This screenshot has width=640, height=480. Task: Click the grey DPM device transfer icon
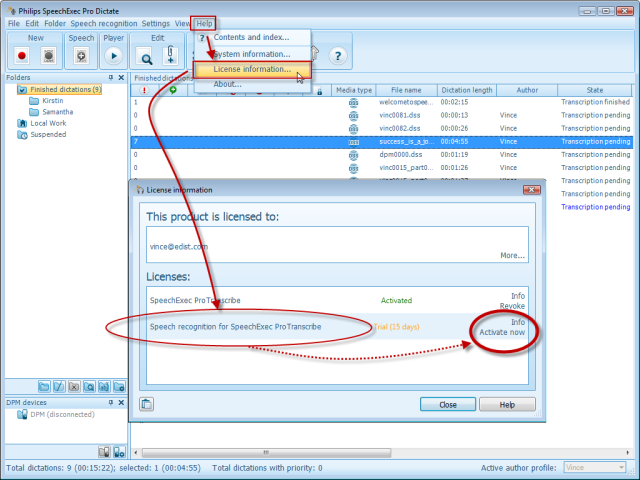104,452
